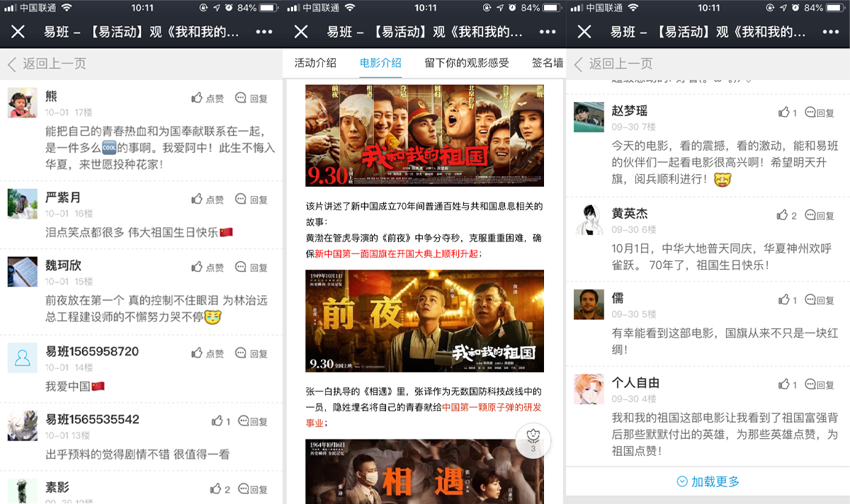
Task: Select the 签名墙 tab
Action: coord(548,63)
